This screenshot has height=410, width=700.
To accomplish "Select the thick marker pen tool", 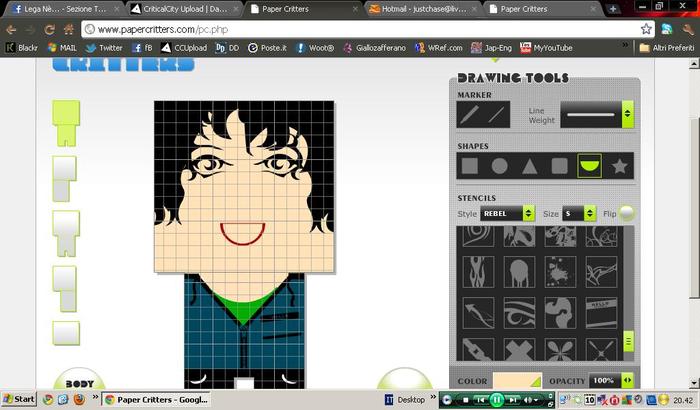I will [x=470, y=115].
